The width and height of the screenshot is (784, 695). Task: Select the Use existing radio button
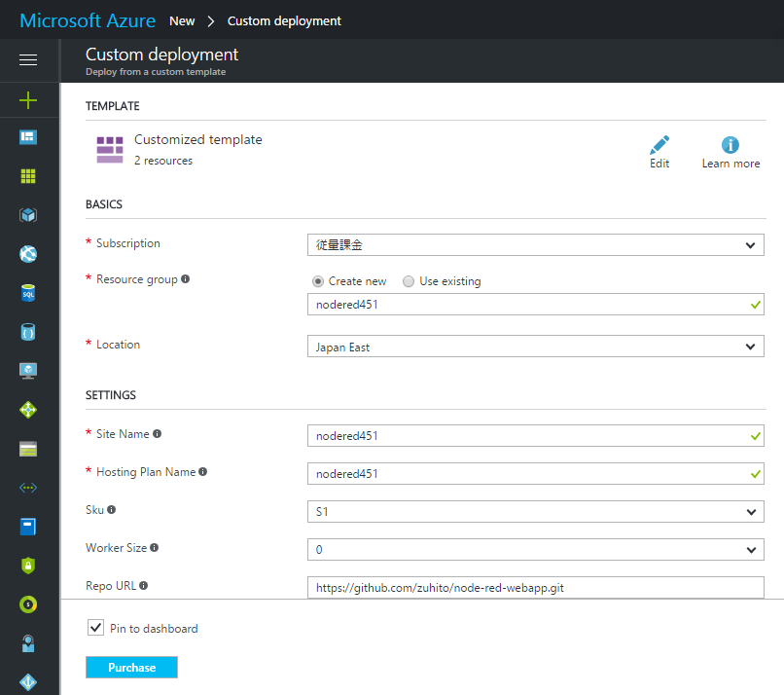[x=409, y=281]
